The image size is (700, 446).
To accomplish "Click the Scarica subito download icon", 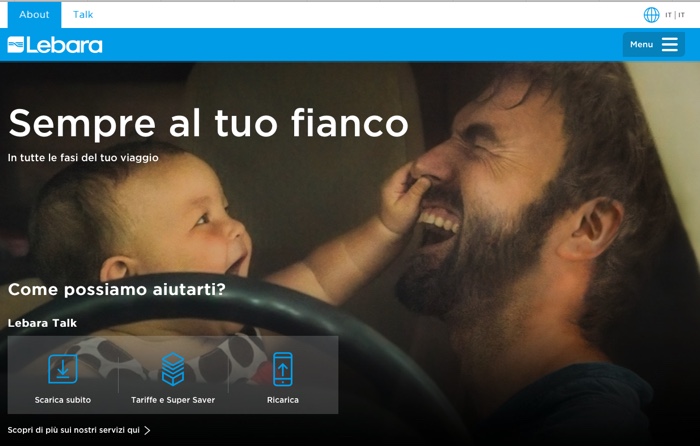I will (62, 369).
